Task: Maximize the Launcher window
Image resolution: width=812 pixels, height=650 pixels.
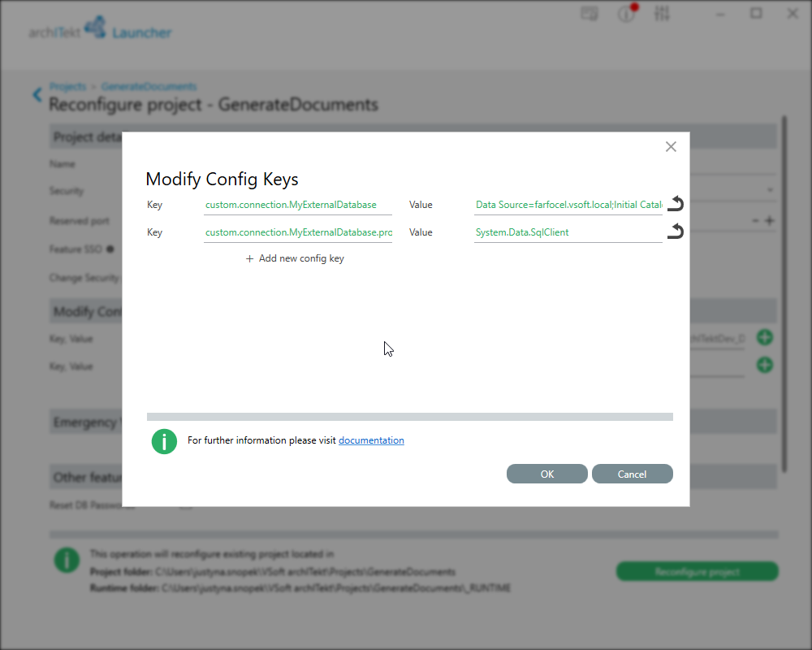Action: (756, 14)
